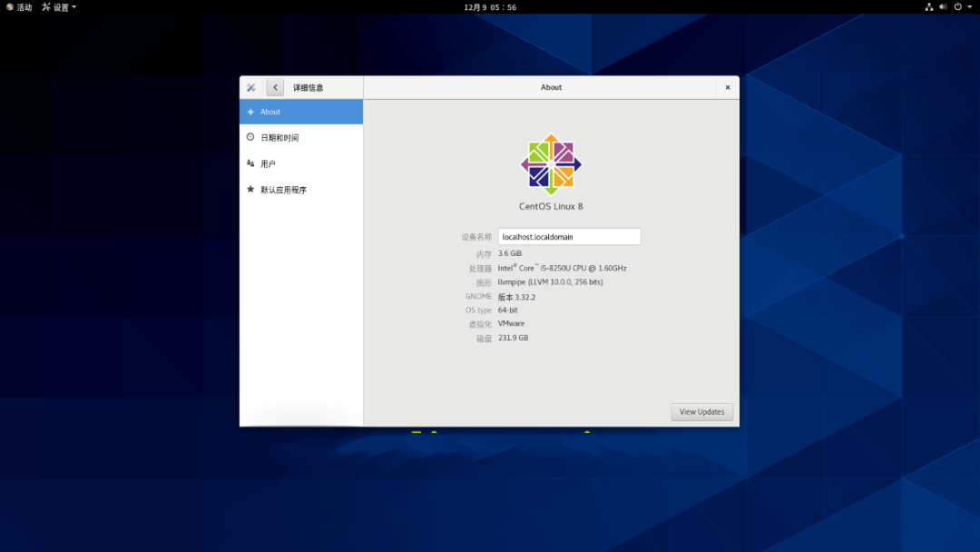Open 默认应用程序 panel in sidebar
The width and height of the screenshot is (980, 552).
pos(300,190)
